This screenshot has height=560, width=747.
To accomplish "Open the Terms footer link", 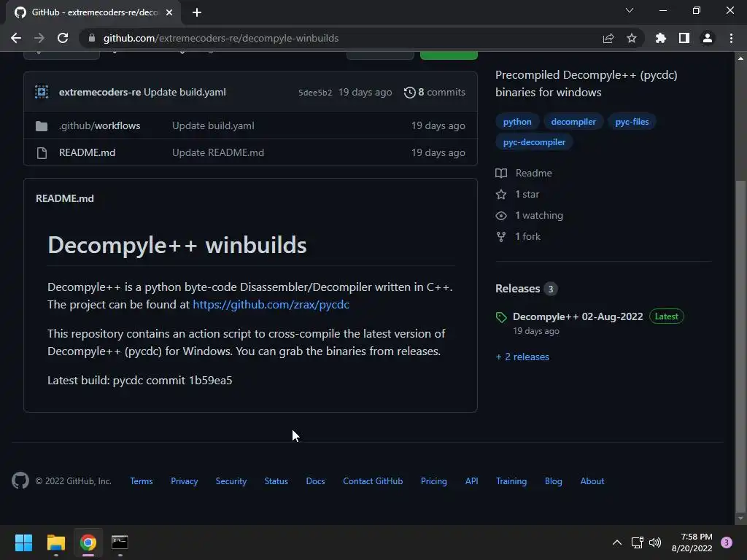I will 142,481.
